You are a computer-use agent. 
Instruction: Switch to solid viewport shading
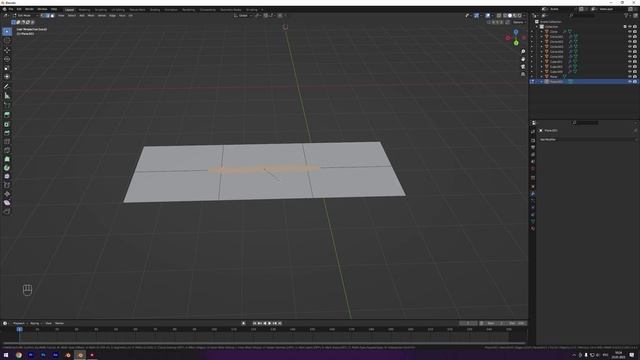coord(510,16)
